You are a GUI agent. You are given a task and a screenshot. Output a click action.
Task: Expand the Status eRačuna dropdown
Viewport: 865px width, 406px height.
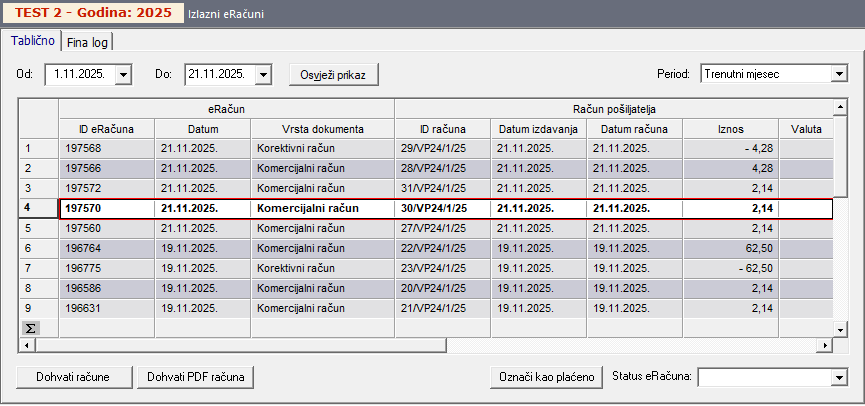[838, 377]
